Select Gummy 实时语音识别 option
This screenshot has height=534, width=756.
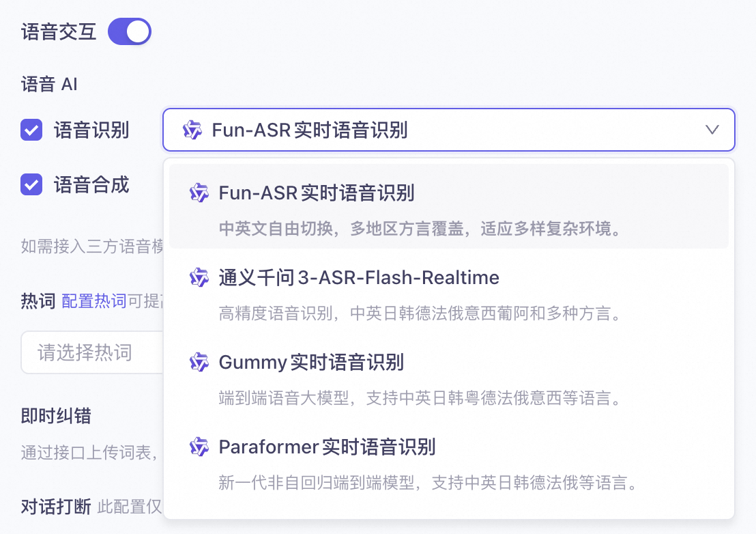(x=449, y=376)
